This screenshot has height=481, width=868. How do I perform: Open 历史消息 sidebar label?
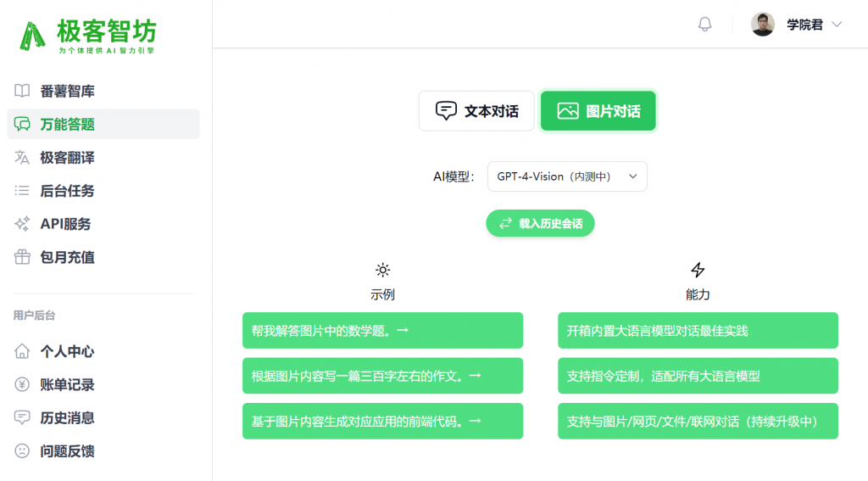pos(67,418)
